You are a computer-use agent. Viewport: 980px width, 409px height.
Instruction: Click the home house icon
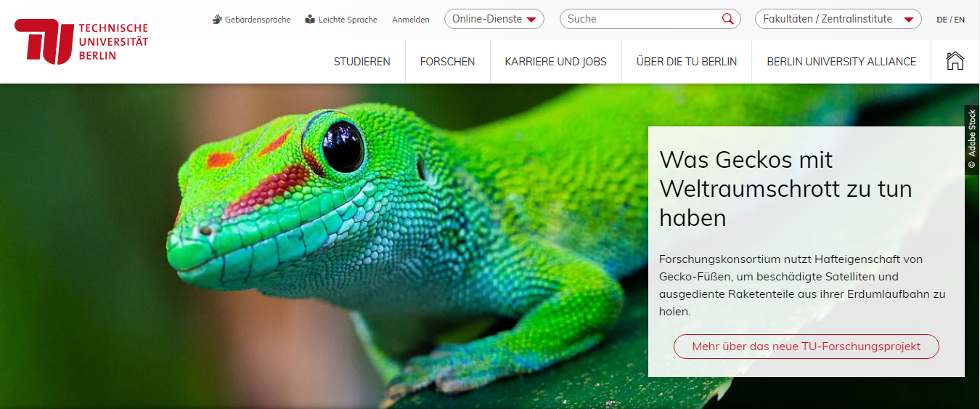(955, 61)
